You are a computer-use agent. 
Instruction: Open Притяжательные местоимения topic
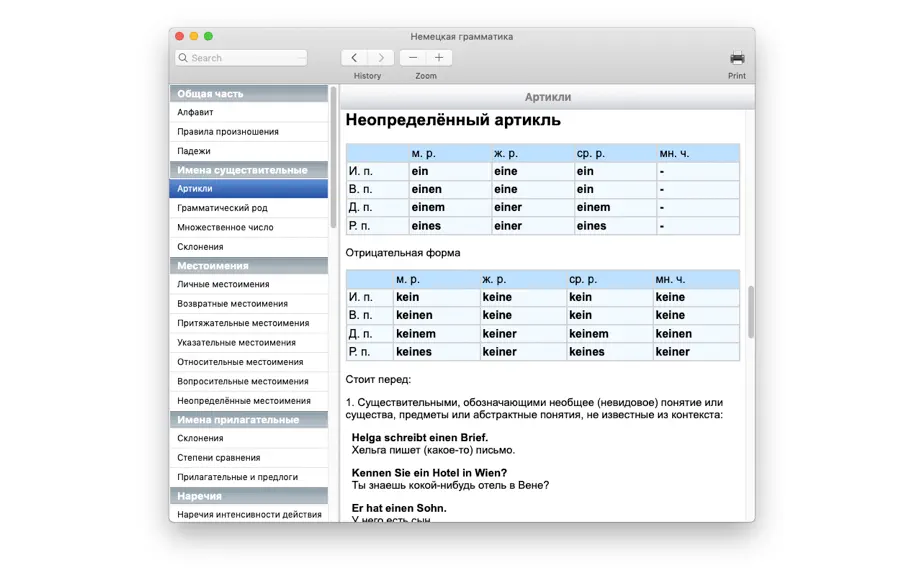tap(249, 323)
